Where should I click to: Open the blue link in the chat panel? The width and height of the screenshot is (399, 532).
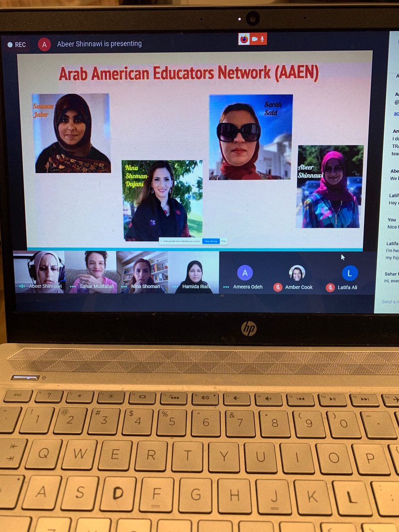pyautogui.click(x=396, y=113)
